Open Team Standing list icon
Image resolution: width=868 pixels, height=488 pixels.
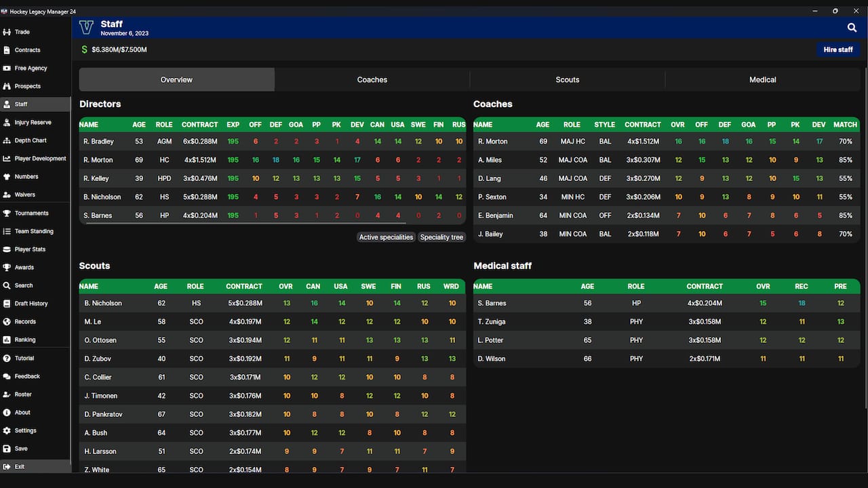point(7,231)
